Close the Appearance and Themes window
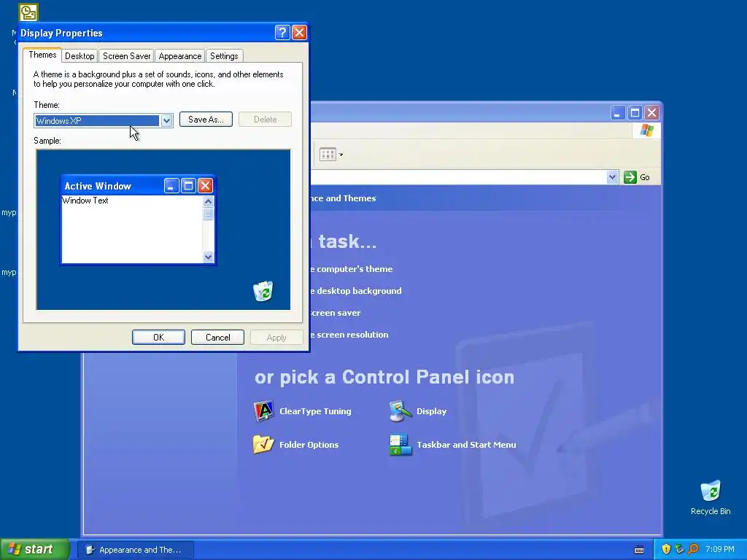The width and height of the screenshot is (747, 560). point(651,113)
